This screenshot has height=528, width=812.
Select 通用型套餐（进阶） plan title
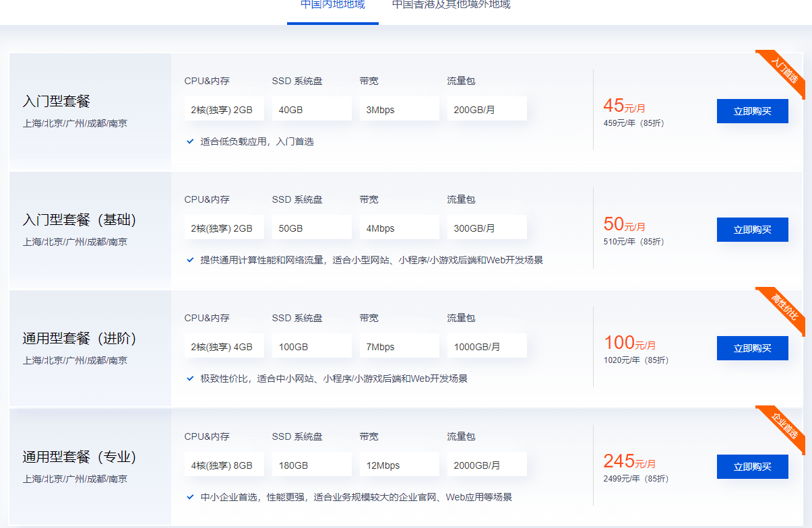click(80, 339)
